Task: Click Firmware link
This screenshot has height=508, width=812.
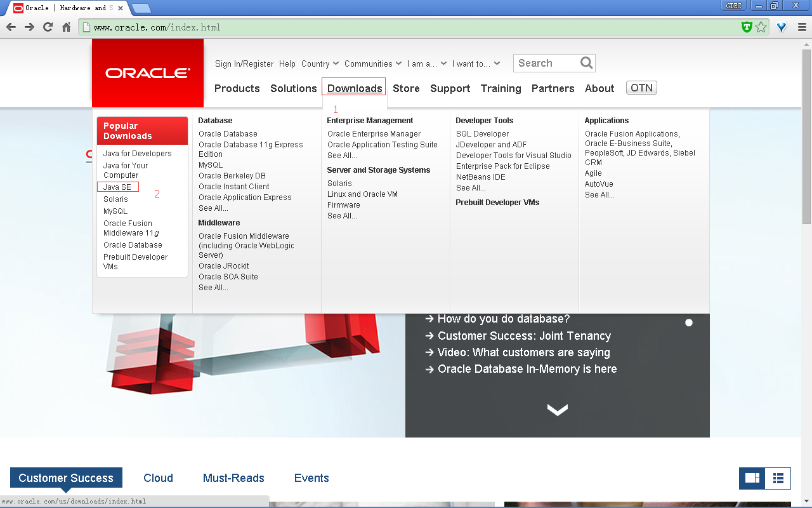Action: click(x=344, y=205)
